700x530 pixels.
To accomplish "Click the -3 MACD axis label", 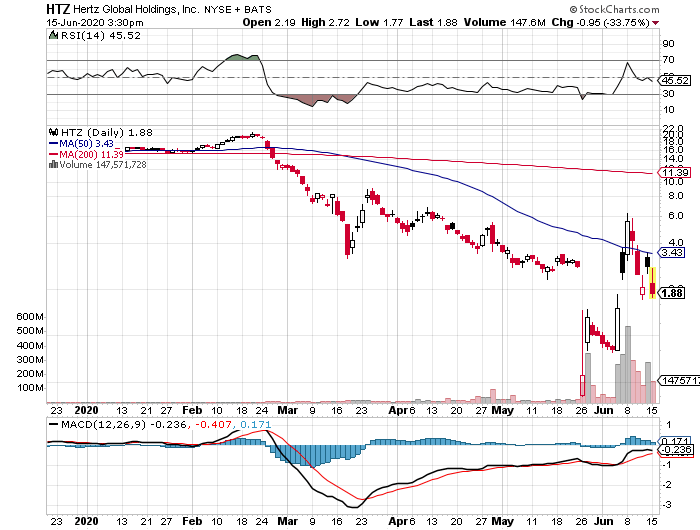I will click(x=668, y=505).
